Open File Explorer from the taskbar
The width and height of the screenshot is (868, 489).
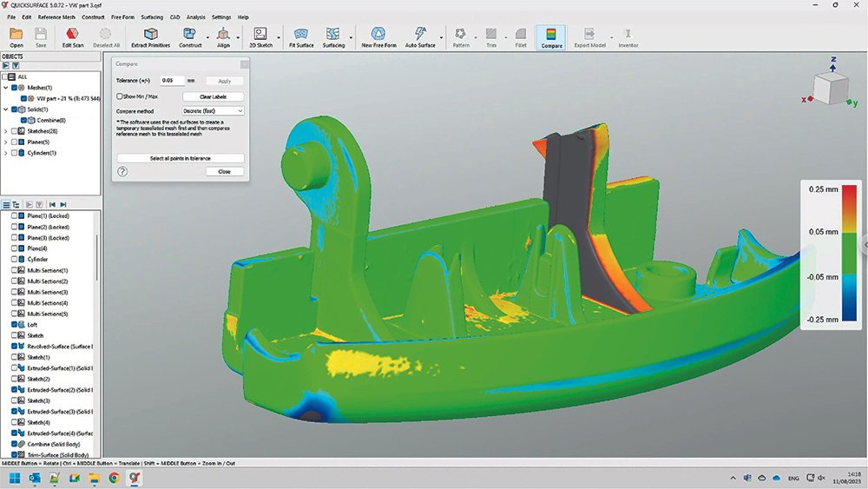(x=94, y=478)
